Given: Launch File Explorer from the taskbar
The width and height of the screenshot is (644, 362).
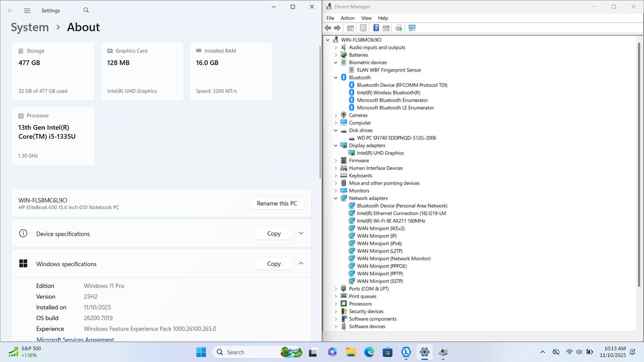Looking at the screenshot, I should click(x=351, y=352).
